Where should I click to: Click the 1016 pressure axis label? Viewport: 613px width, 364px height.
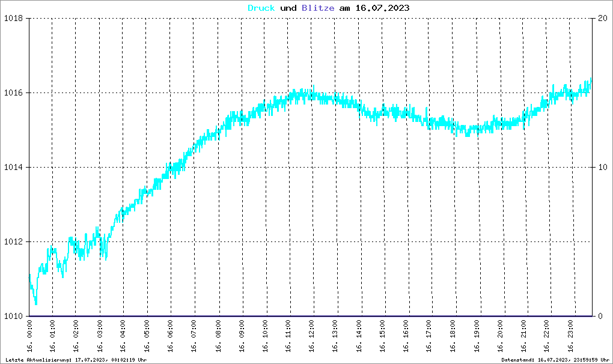tap(13, 93)
